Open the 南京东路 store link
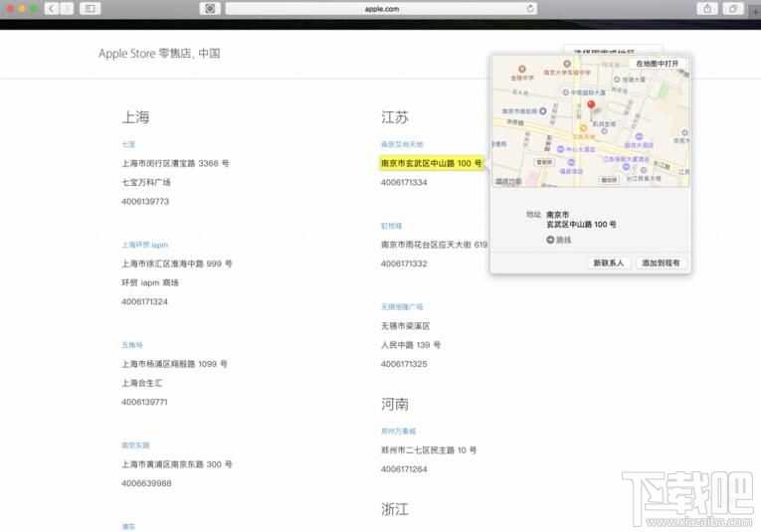This screenshot has width=761, height=532. 135,445
